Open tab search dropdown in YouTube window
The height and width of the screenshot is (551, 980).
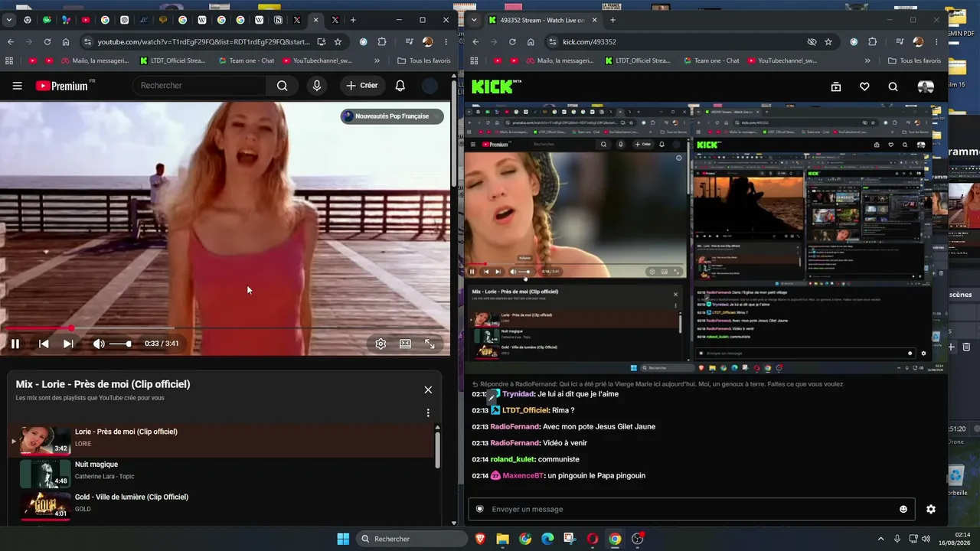click(x=8, y=20)
